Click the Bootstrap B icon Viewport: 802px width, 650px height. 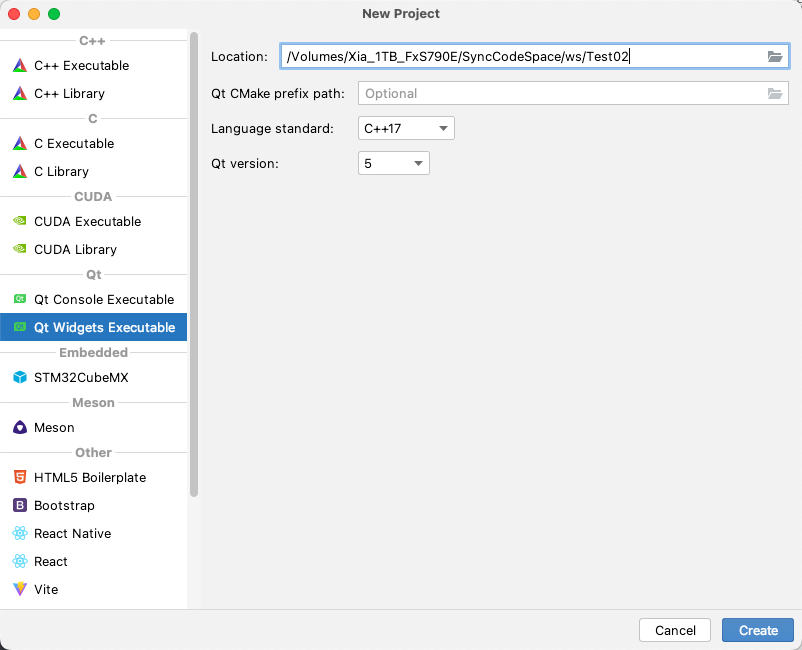point(20,505)
